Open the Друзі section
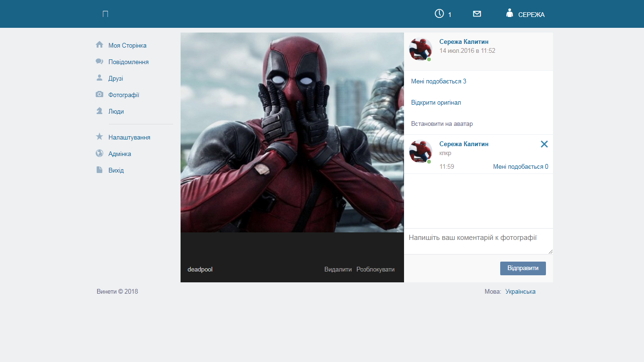The height and width of the screenshot is (362, 644). (x=116, y=79)
